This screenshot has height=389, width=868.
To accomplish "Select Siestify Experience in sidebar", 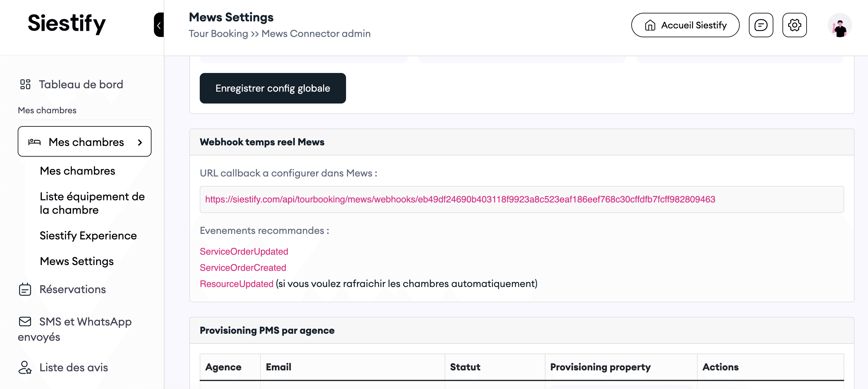I will pyautogui.click(x=88, y=235).
